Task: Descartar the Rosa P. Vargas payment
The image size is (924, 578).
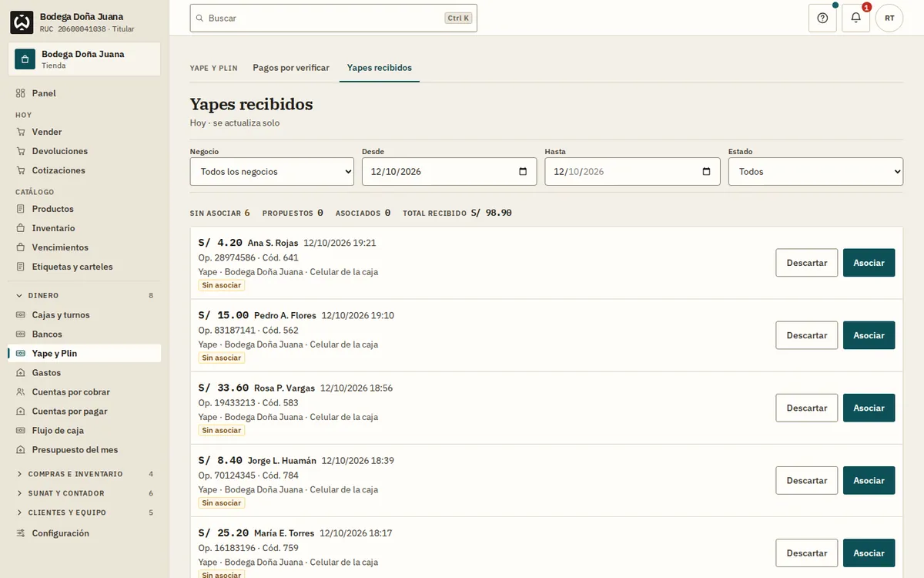Action: coord(806,408)
